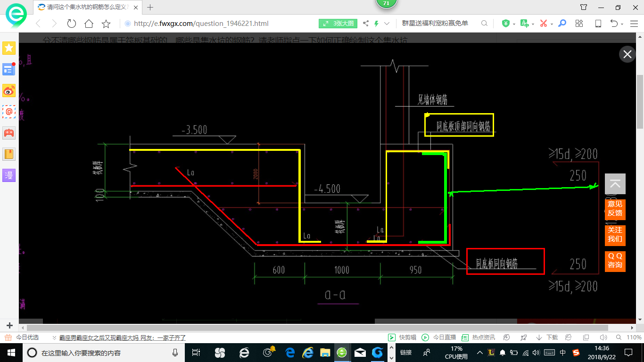Bookmark this page with the star icon

tap(106, 24)
